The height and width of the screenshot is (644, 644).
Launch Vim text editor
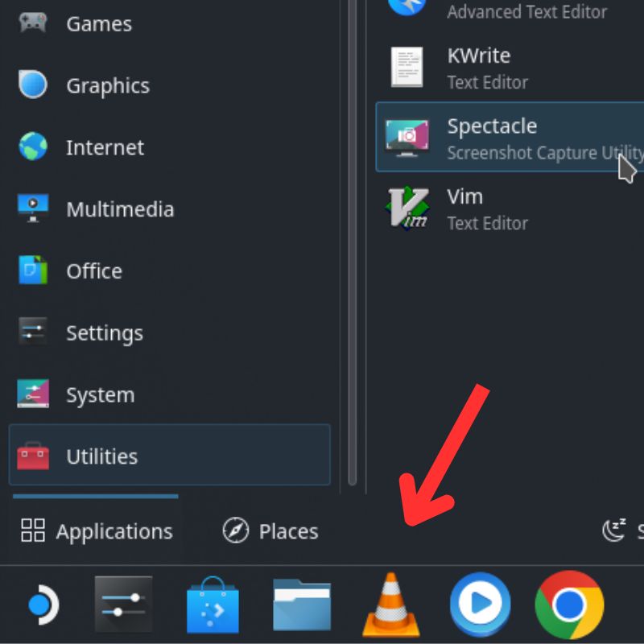(510, 208)
